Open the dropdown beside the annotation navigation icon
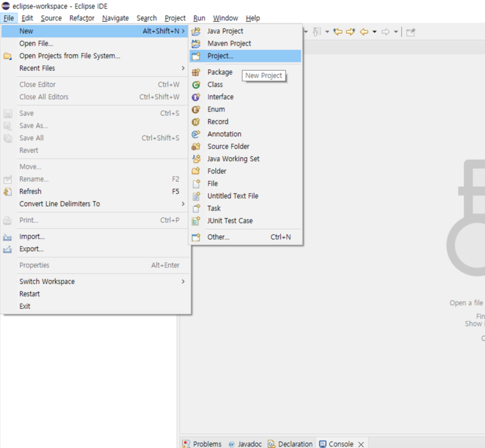The image size is (485, 448). click(x=327, y=32)
